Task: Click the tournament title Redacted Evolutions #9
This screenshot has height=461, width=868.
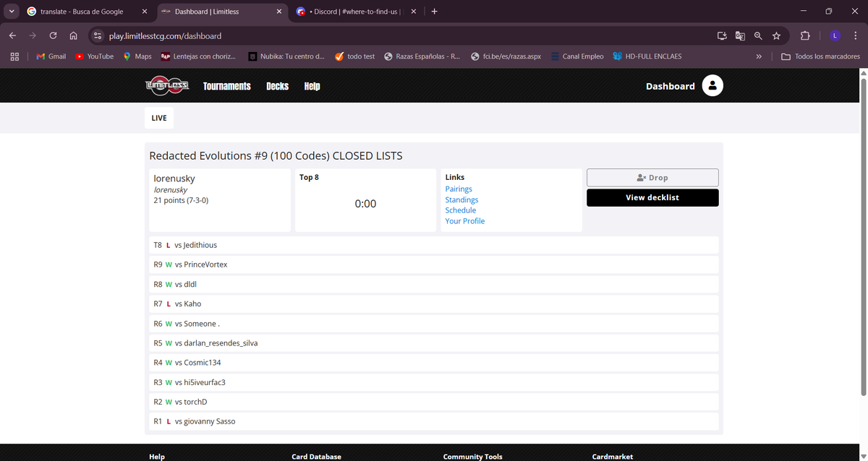Action: pos(276,156)
